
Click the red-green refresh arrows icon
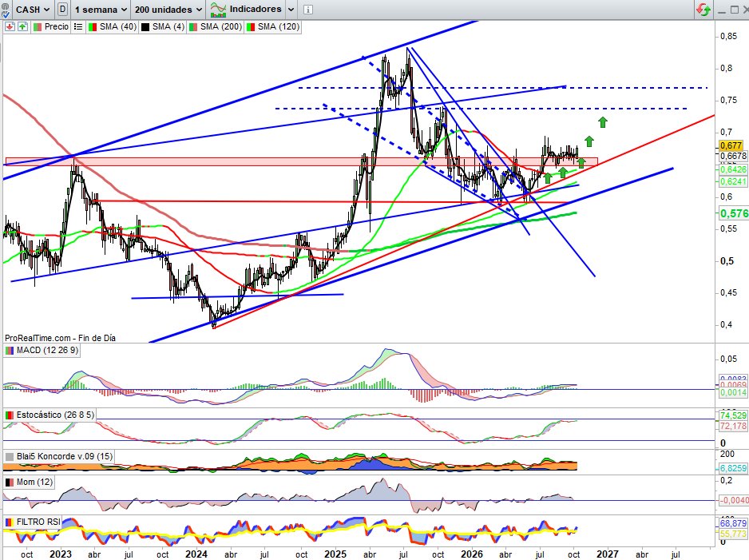tap(703, 9)
